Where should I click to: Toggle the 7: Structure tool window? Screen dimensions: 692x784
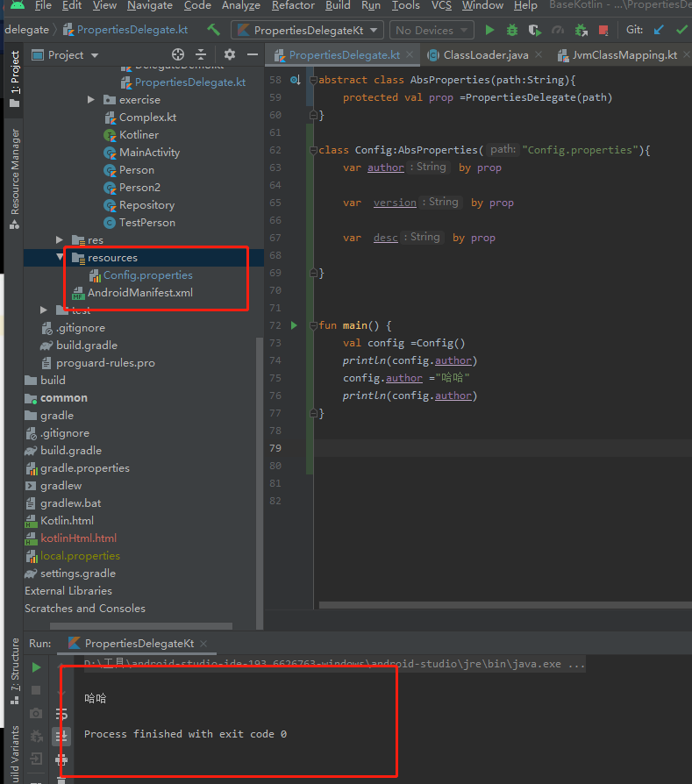pos(15,671)
